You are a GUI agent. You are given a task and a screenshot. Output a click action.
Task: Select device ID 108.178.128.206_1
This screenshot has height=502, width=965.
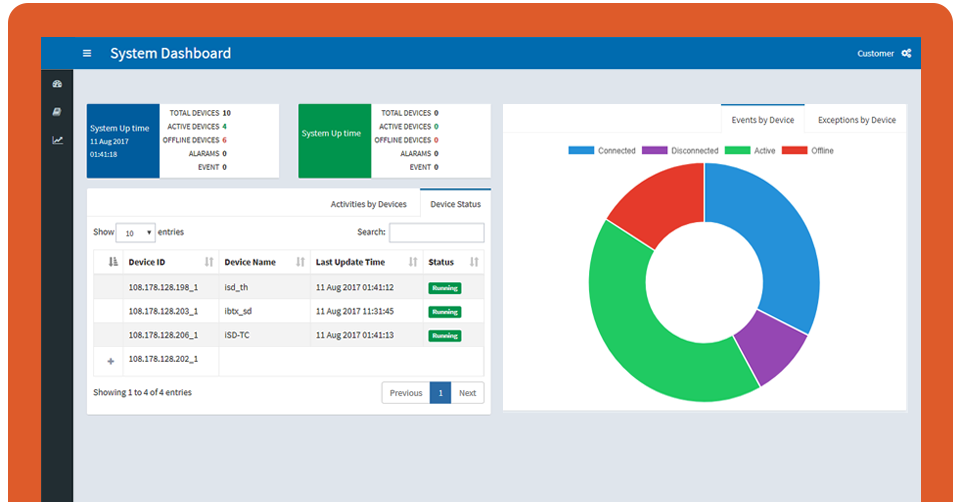pyautogui.click(x=163, y=335)
